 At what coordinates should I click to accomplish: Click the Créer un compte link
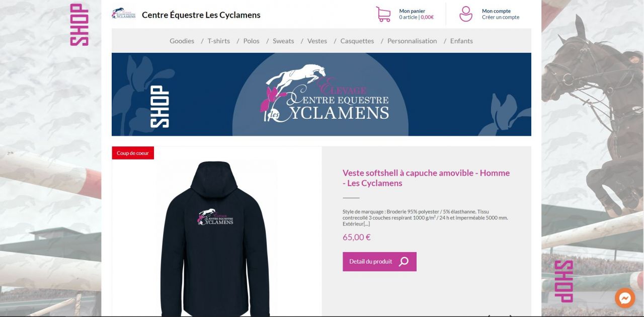pos(501,17)
